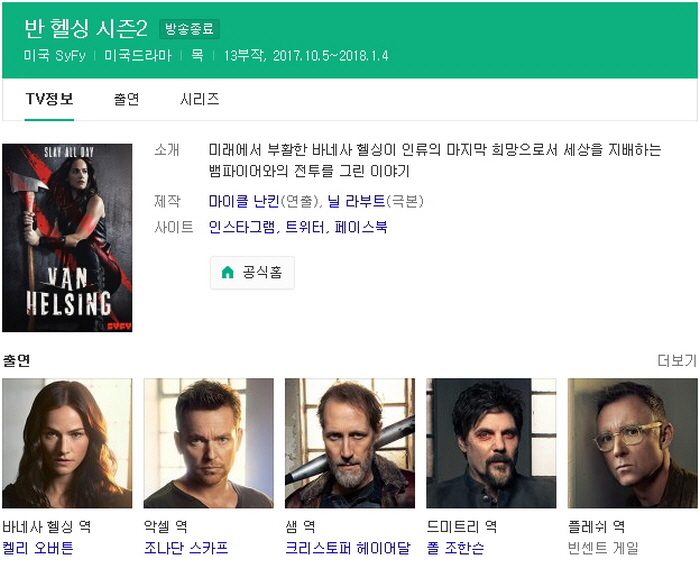Image resolution: width=700 pixels, height=569 pixels.
Task: Open actor name link 크리스토퍼 헤이어달
Action: pos(347,548)
